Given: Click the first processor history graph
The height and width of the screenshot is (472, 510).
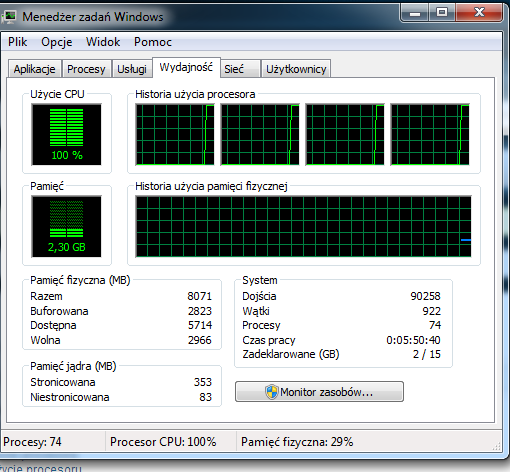Looking at the screenshot, I should coord(175,134).
